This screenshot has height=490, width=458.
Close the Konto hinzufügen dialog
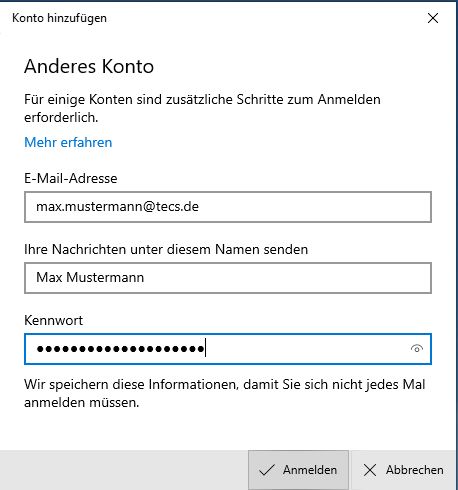[x=433, y=18]
